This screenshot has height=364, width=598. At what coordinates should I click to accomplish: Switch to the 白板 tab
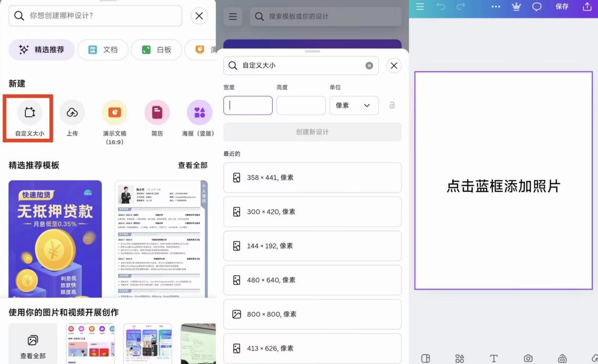[156, 50]
